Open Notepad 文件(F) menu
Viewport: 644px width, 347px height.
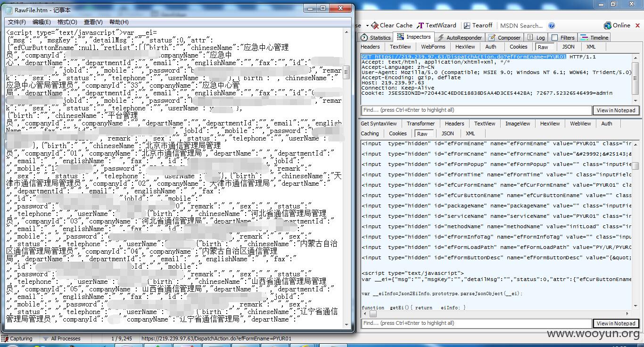[17, 22]
